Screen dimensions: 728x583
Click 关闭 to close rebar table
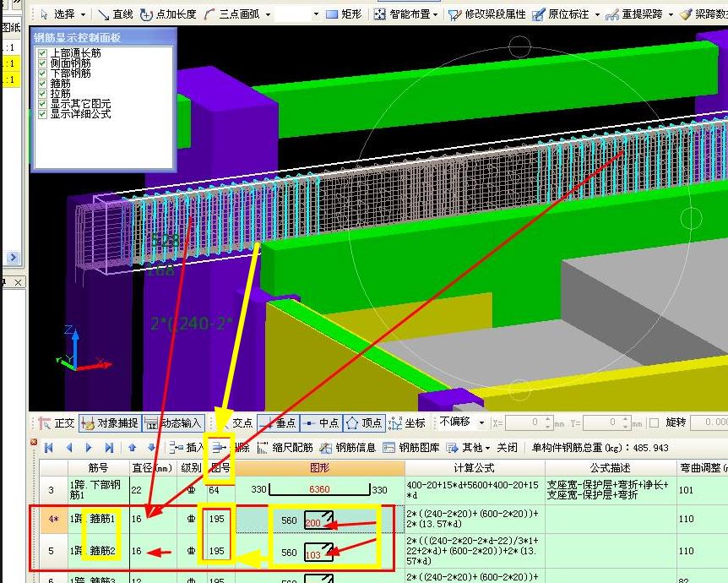point(507,447)
